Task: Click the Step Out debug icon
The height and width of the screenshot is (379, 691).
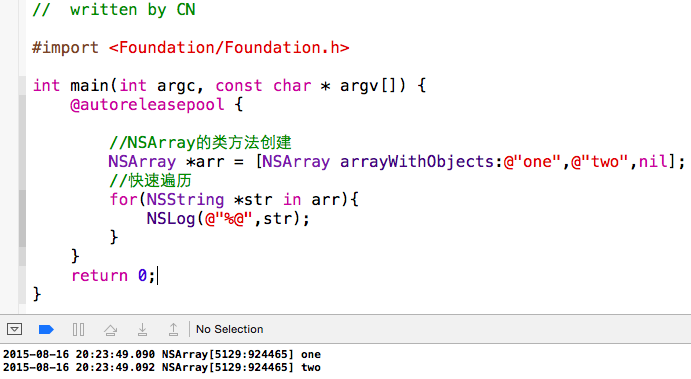Action: 174,329
